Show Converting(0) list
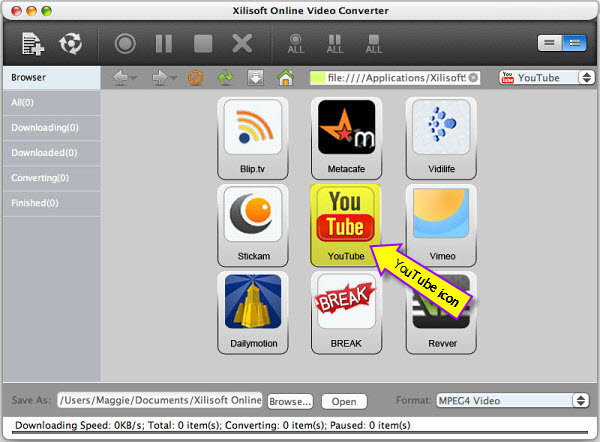The height and width of the screenshot is (442, 600). pyautogui.click(x=52, y=178)
